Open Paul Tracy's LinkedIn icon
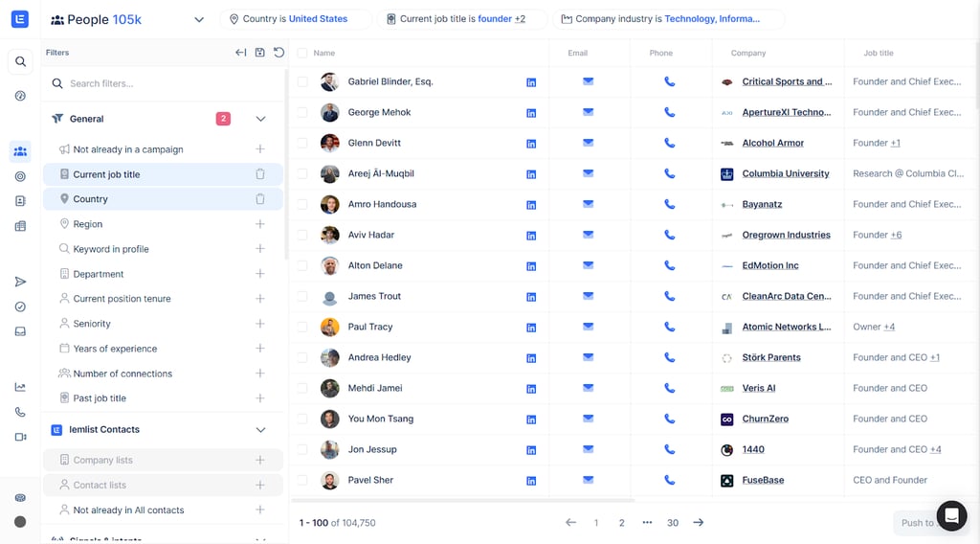This screenshot has width=980, height=544. [x=531, y=328]
